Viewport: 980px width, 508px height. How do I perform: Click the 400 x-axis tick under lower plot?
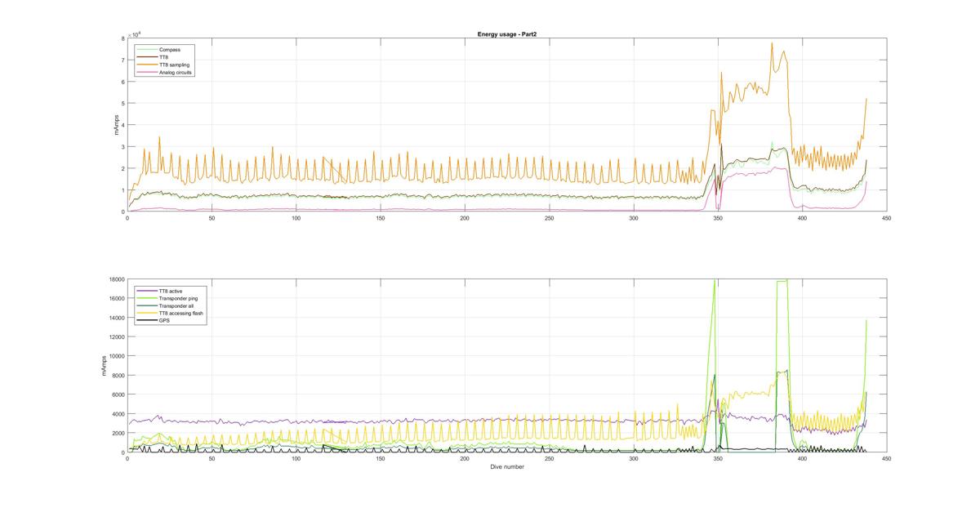point(802,459)
